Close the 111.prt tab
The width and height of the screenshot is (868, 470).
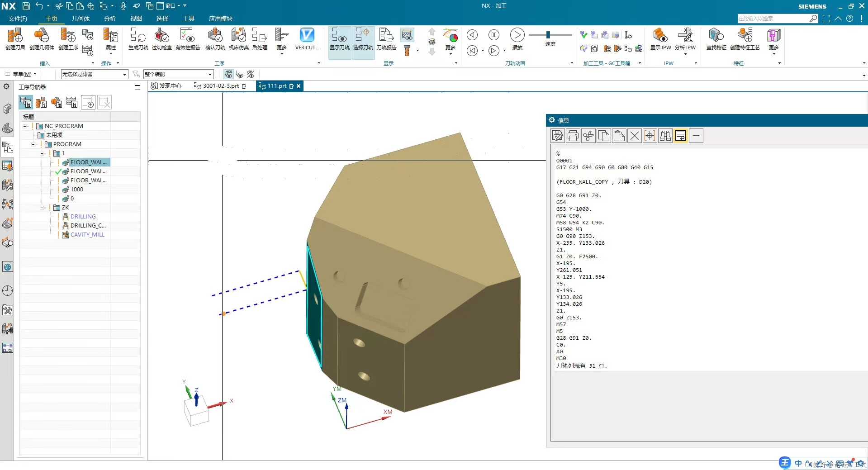point(299,86)
